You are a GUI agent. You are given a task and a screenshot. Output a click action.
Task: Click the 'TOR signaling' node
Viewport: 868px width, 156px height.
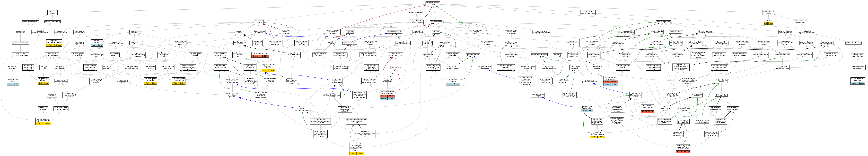396,67
